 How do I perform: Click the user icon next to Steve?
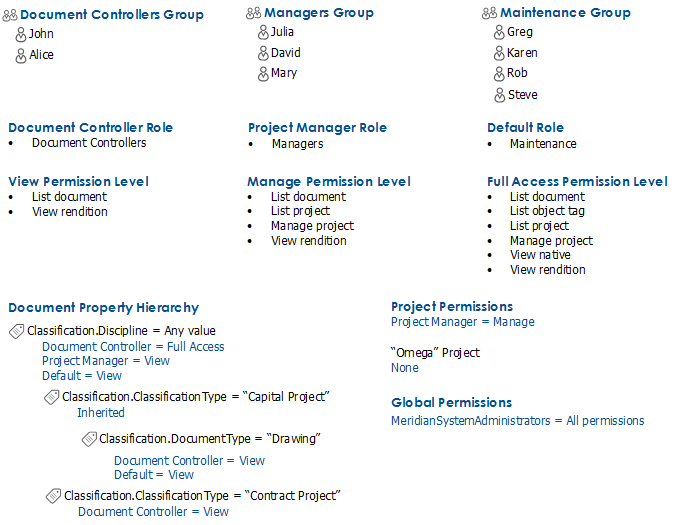pos(499,95)
